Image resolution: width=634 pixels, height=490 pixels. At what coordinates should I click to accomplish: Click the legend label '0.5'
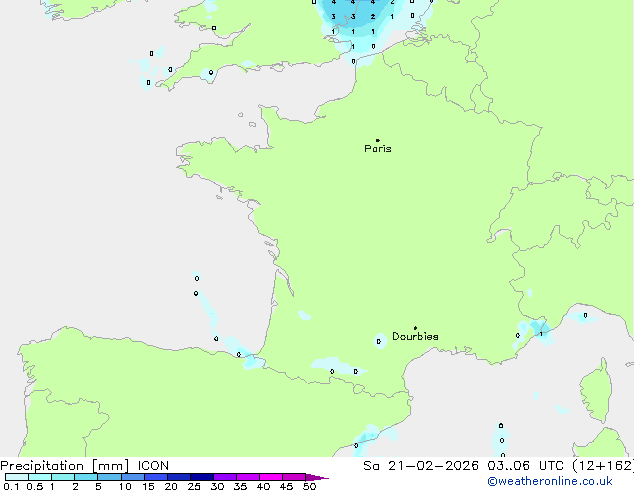[34, 486]
